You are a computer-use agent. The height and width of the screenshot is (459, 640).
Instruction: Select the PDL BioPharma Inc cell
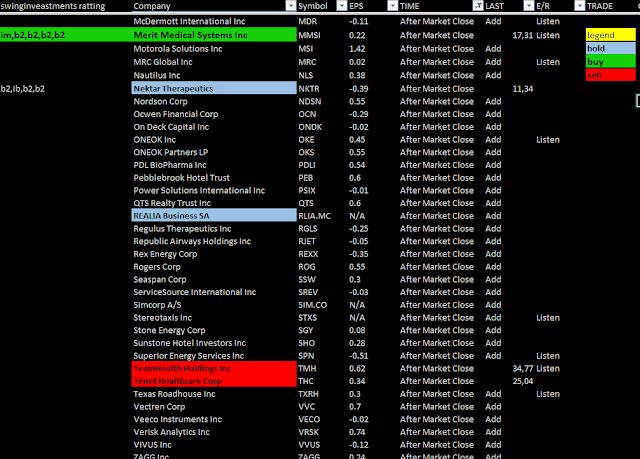click(170, 165)
